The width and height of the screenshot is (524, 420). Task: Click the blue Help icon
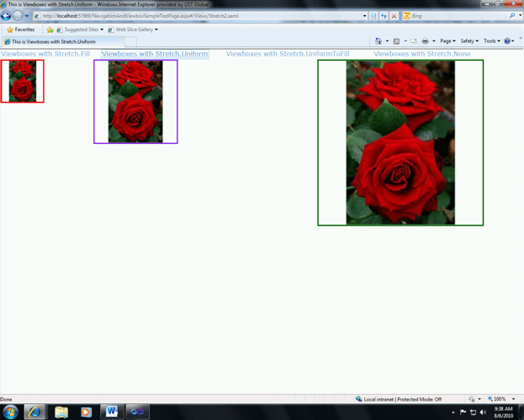click(507, 40)
